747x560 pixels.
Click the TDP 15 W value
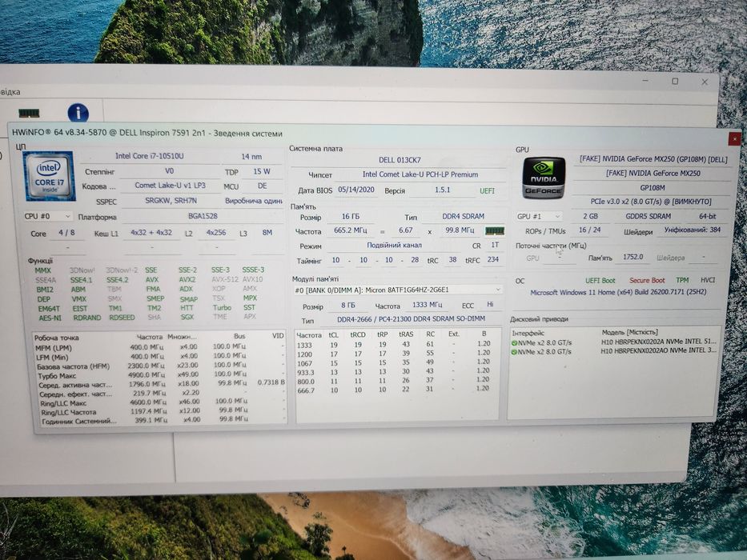pos(262,171)
